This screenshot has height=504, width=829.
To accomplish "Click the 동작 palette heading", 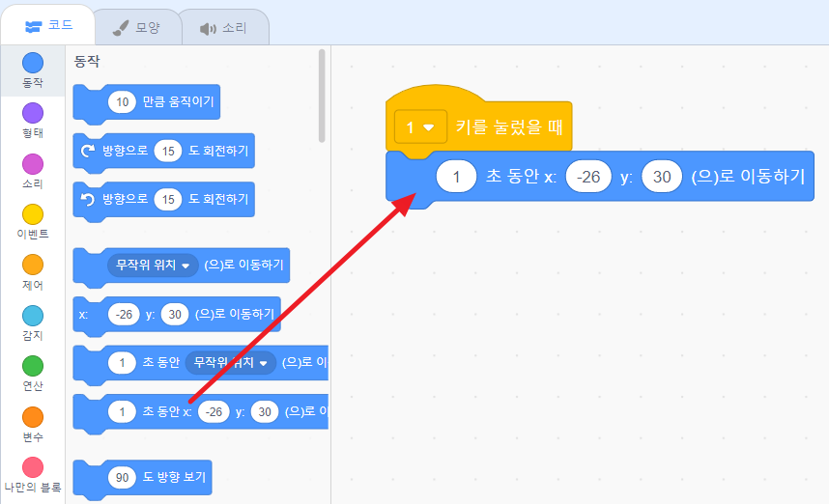I will click(87, 62).
